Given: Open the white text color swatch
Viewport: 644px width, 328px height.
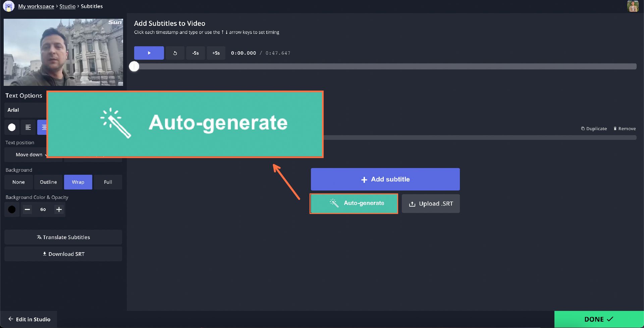Looking at the screenshot, I should (x=12, y=127).
